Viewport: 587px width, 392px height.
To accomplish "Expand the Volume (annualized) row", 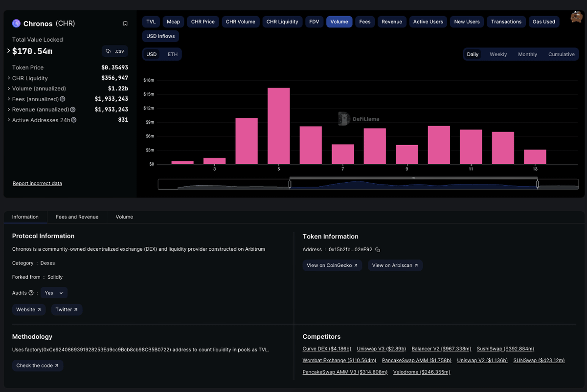I will 39,88.
